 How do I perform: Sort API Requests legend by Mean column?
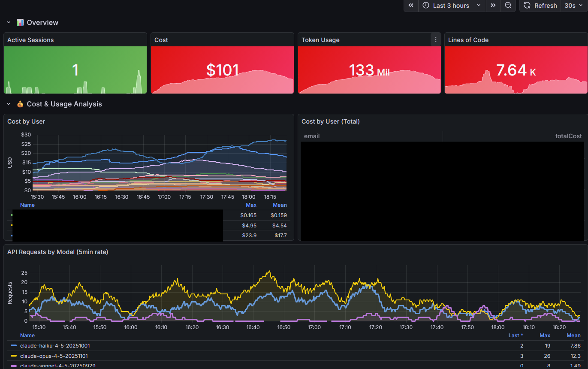573,336
